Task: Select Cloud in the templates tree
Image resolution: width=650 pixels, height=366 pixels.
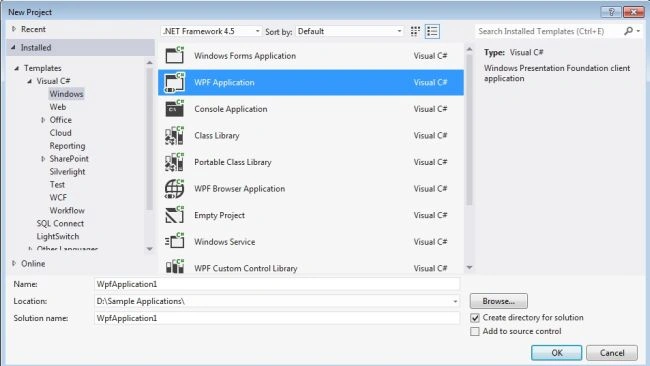Action: pos(61,133)
